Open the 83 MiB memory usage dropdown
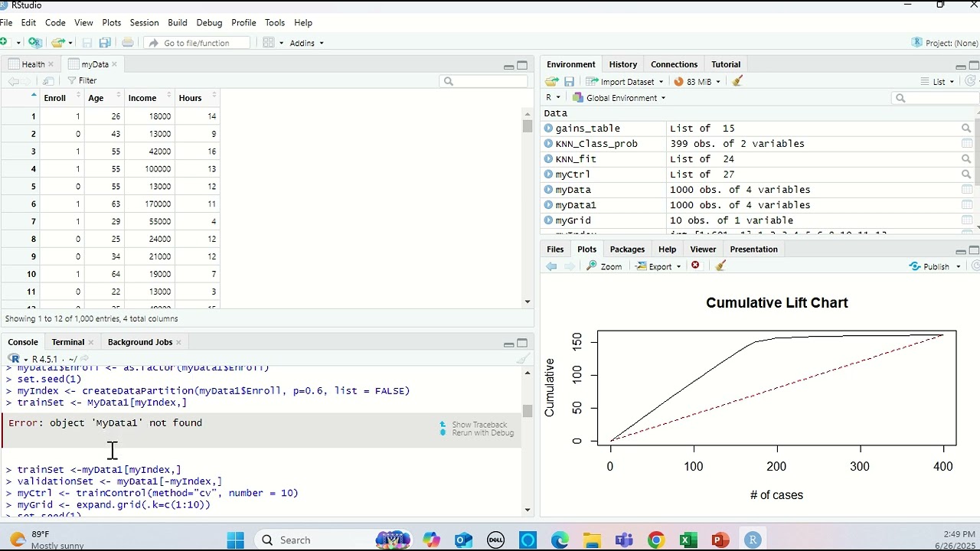The image size is (980, 551). click(697, 81)
